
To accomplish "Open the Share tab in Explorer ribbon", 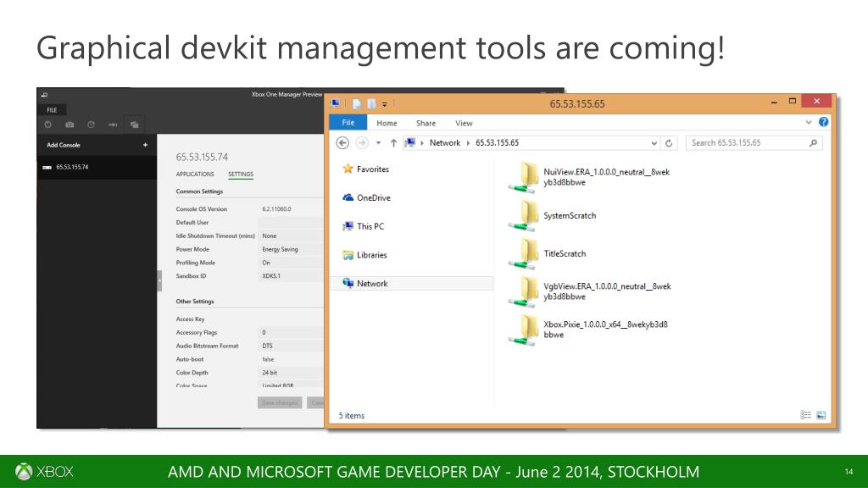I will (426, 124).
